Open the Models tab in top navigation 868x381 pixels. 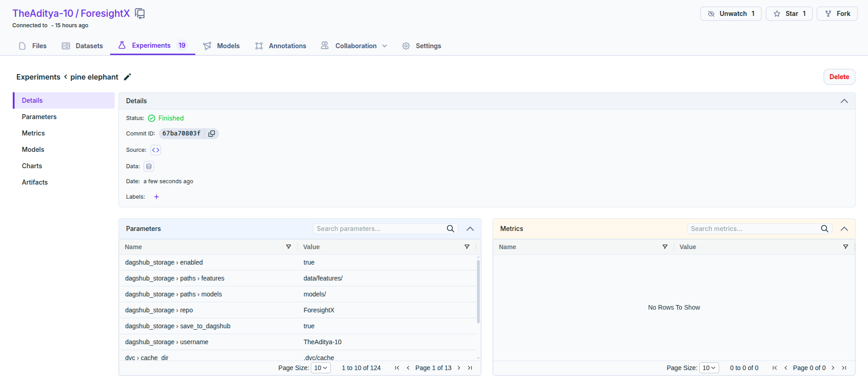click(222, 46)
